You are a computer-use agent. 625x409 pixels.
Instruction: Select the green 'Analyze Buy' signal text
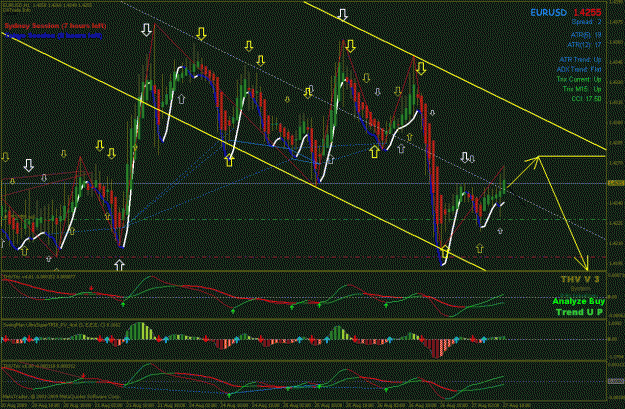(579, 301)
